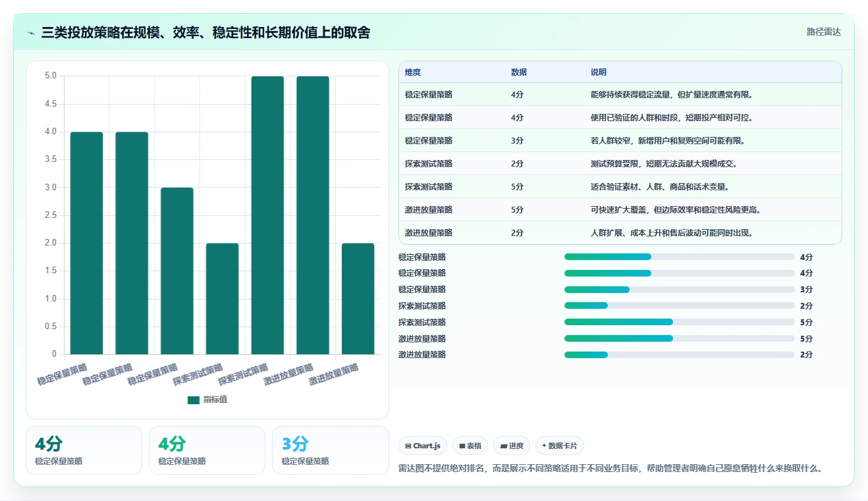This screenshot has width=868, height=501.
Task: Click the 指标值 legend label
Action: 215,400
